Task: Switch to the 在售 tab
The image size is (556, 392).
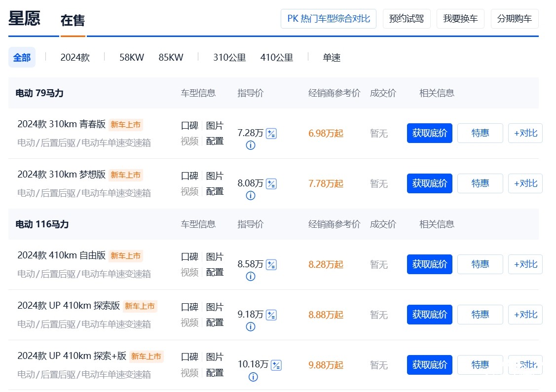Action: pyautogui.click(x=73, y=20)
